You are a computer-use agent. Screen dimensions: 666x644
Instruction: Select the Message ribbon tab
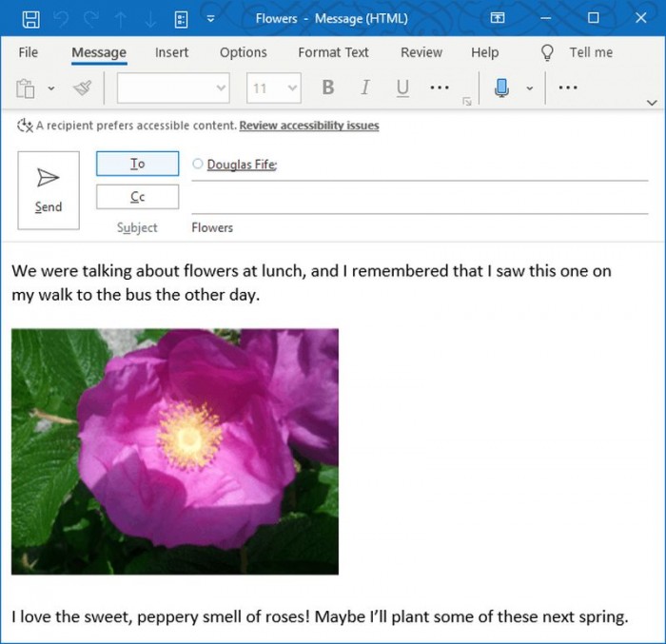(99, 52)
